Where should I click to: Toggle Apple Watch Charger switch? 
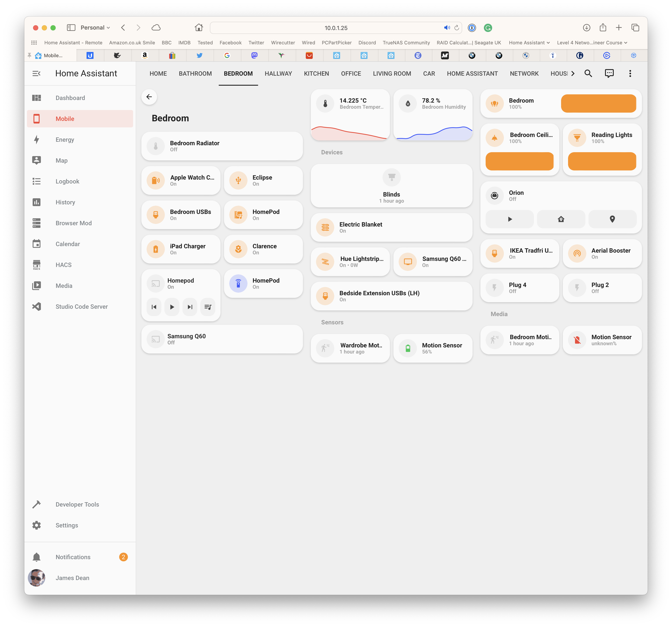click(181, 180)
